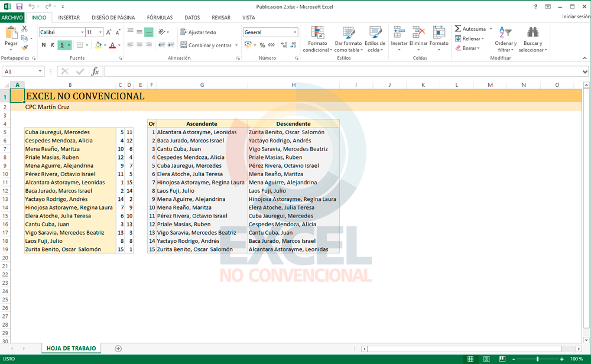Open the Name Box dropdown arrow
Image resolution: width=591 pixels, height=364 pixels.
[x=40, y=71]
